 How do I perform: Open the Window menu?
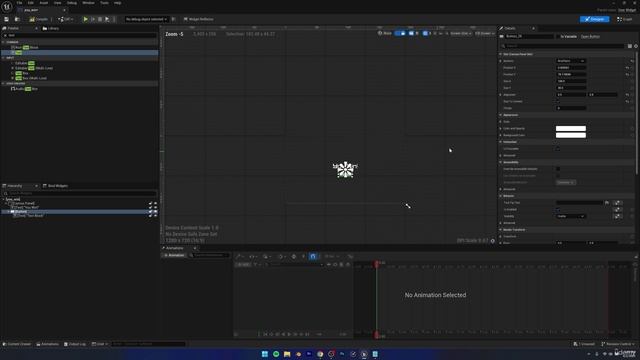click(88, 3)
